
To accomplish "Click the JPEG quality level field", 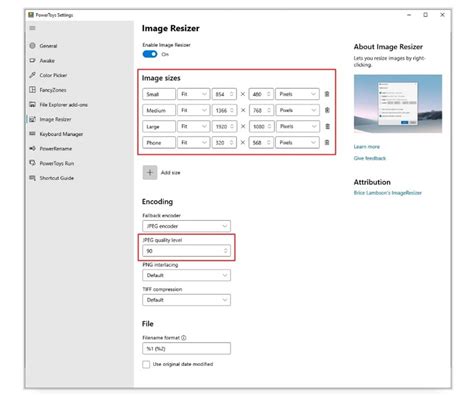I will tap(186, 251).
